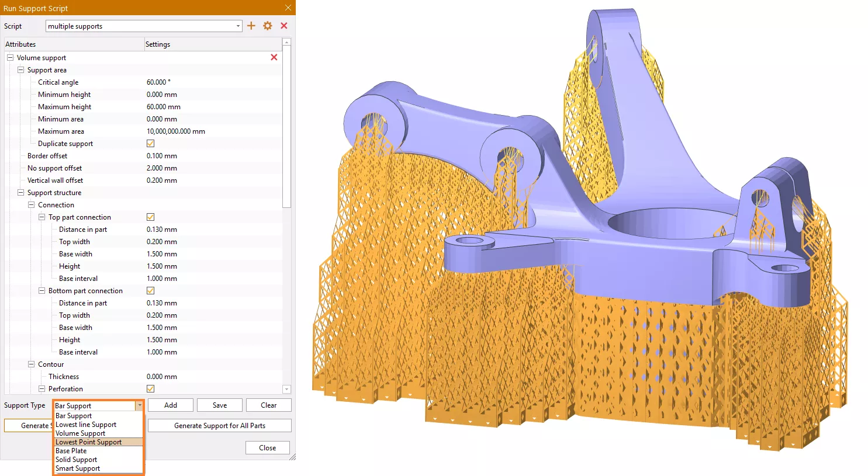
Task: Collapse the Support area section
Action: coord(20,70)
